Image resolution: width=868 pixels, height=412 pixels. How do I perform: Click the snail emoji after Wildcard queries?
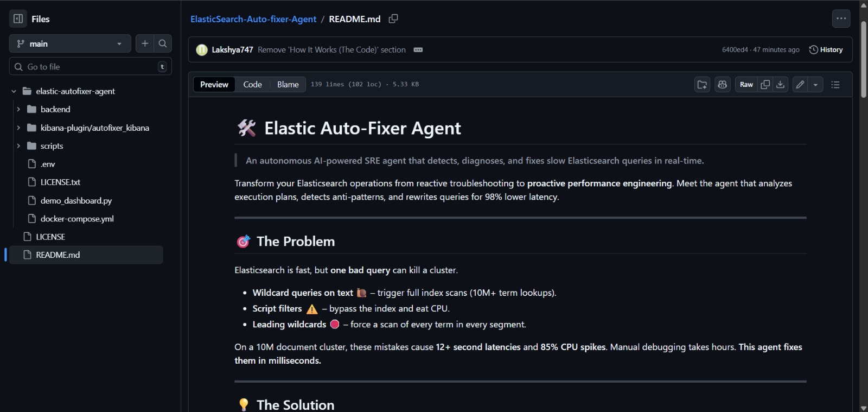[362, 293]
